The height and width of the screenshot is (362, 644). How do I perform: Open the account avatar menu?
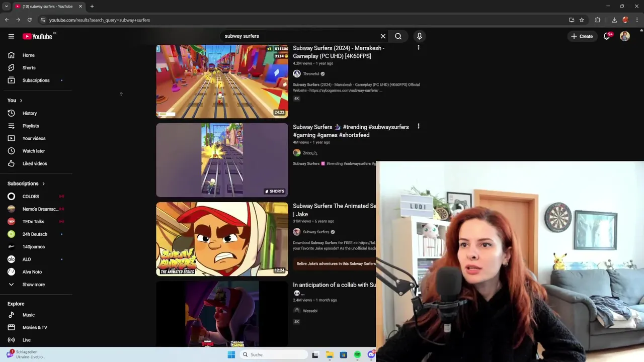[x=625, y=36]
